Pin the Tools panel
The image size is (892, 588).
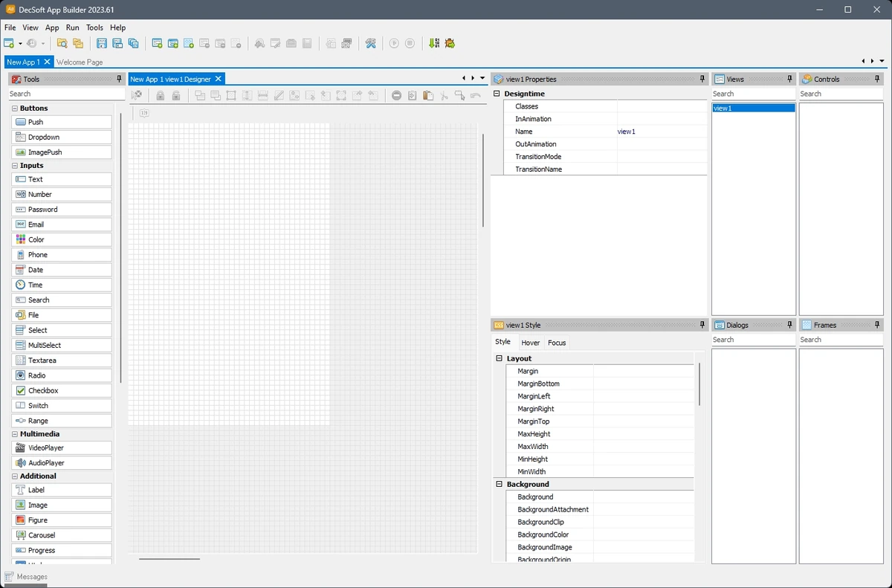click(x=119, y=79)
